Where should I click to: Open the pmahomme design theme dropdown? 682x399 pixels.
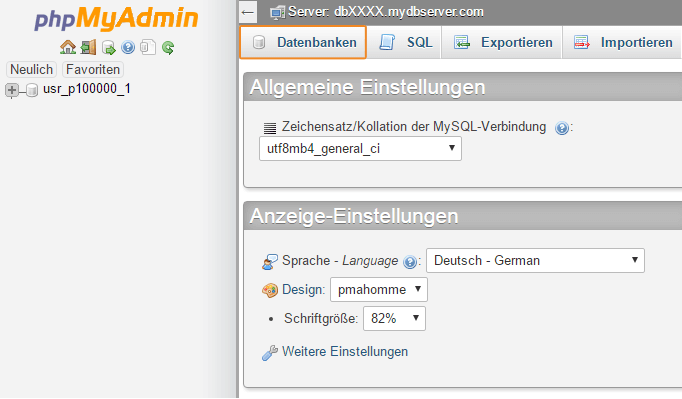379,289
